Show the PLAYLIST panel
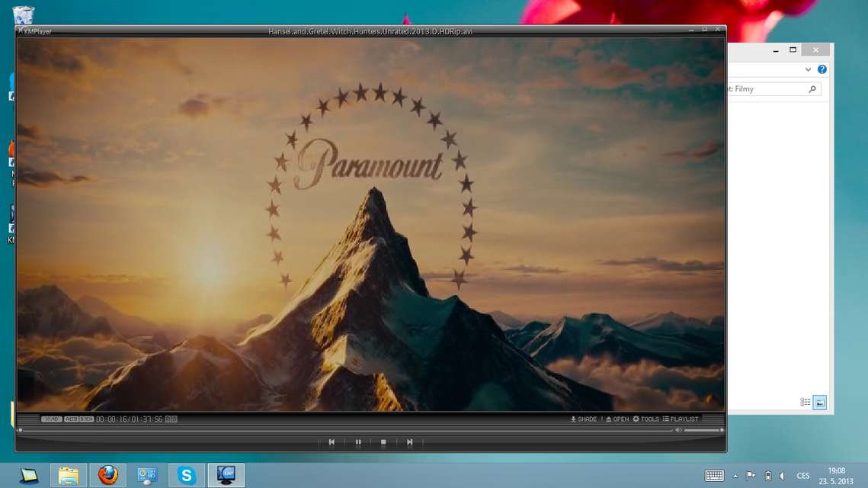This screenshot has width=868, height=488. (681, 419)
